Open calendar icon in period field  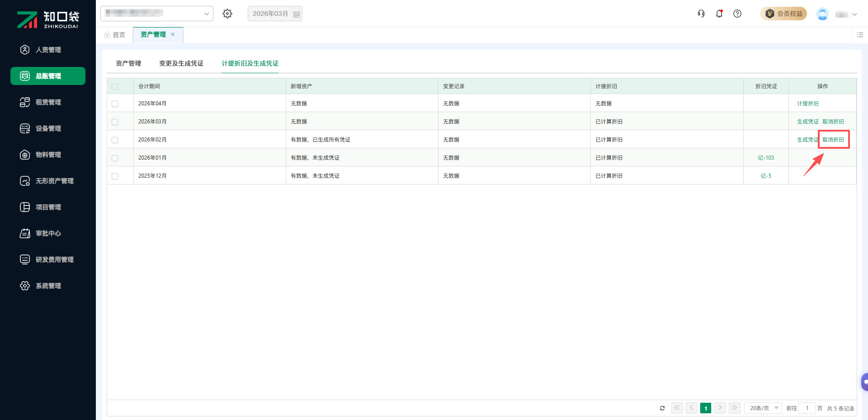pos(297,14)
